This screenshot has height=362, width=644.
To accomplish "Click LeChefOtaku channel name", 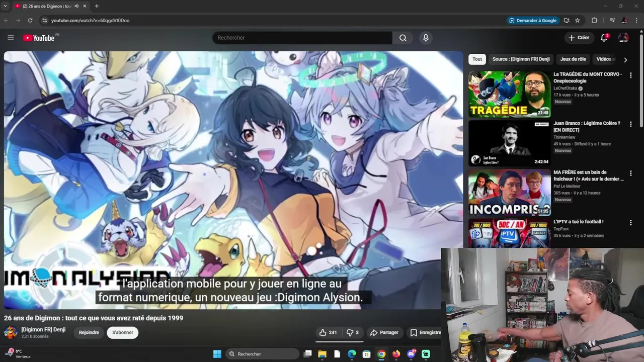I will 565,88.
